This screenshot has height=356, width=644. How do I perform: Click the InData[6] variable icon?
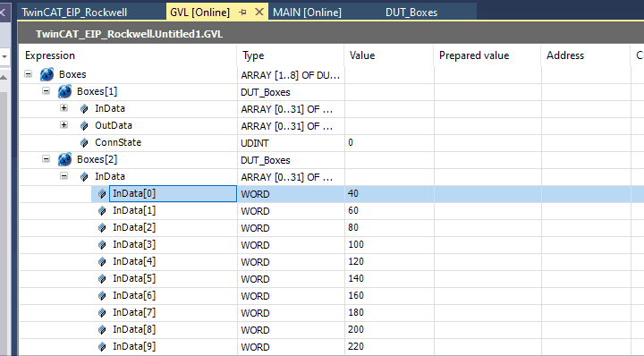click(102, 296)
